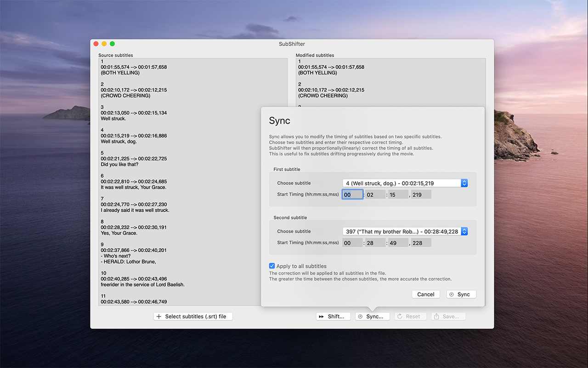Click source line "- Who's next?"
The width and height of the screenshot is (588, 368).
pos(116,256)
